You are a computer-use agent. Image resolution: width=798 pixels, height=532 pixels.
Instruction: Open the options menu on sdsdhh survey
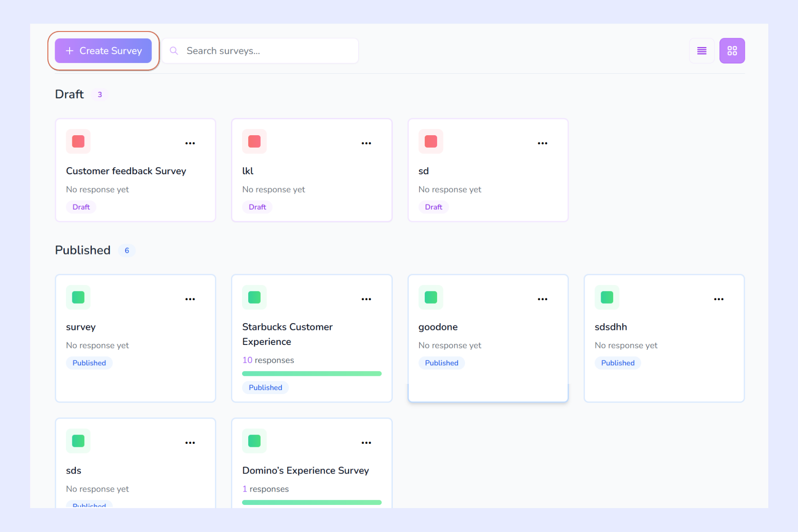click(x=718, y=298)
